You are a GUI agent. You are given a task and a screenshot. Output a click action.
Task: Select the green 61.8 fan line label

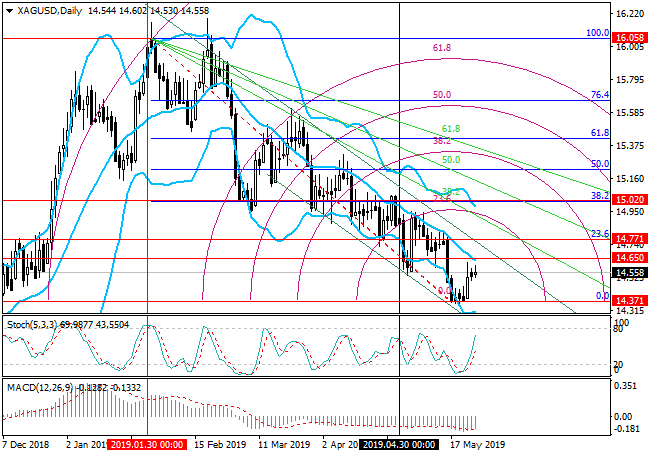pos(450,129)
